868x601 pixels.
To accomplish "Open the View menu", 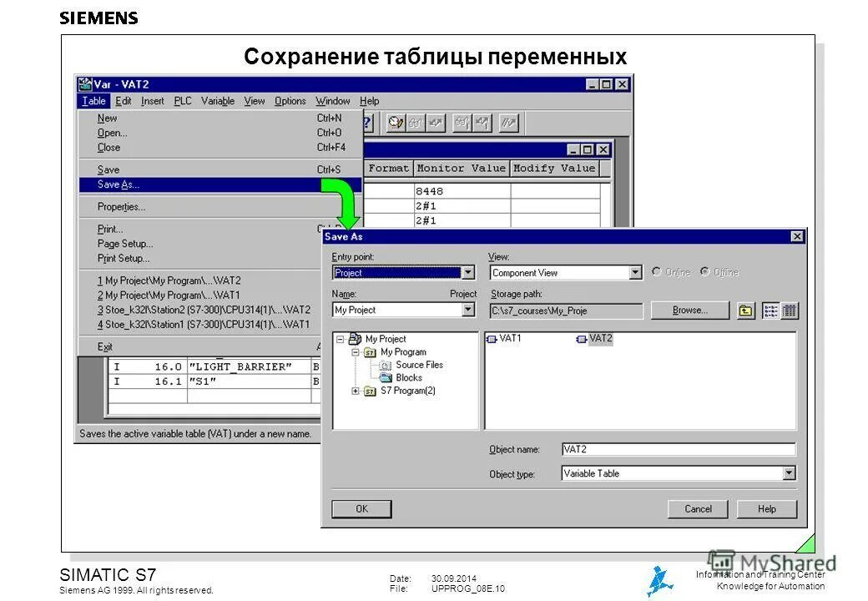I will (x=255, y=101).
